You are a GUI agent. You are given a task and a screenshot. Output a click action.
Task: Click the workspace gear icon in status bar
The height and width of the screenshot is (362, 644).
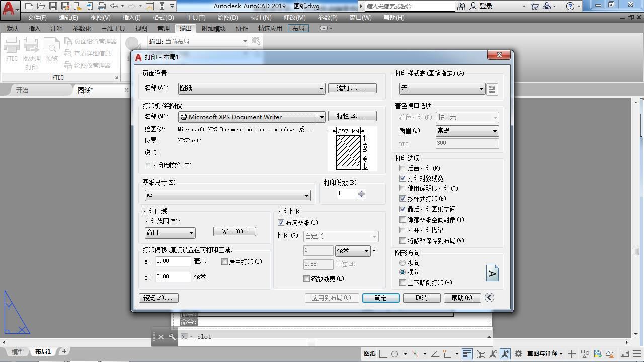[x=518, y=354]
